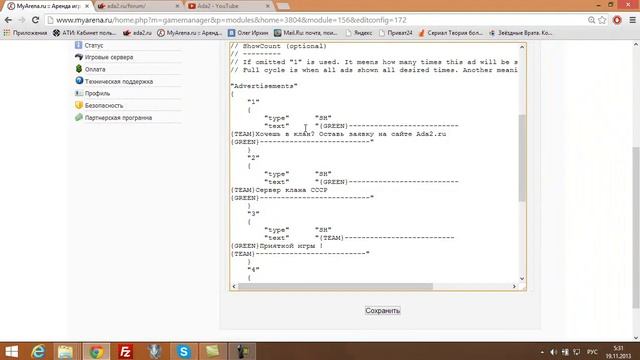Click the editor scroll-down arrow

point(522,278)
